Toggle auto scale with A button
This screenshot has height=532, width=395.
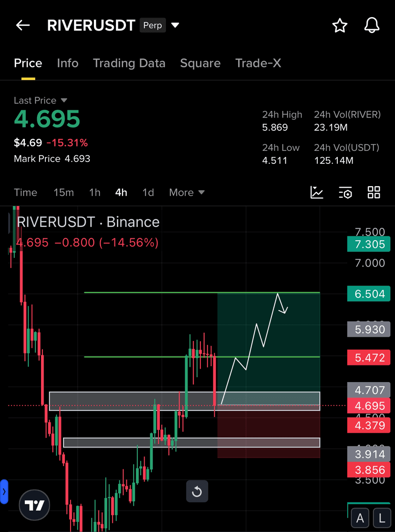(360, 518)
